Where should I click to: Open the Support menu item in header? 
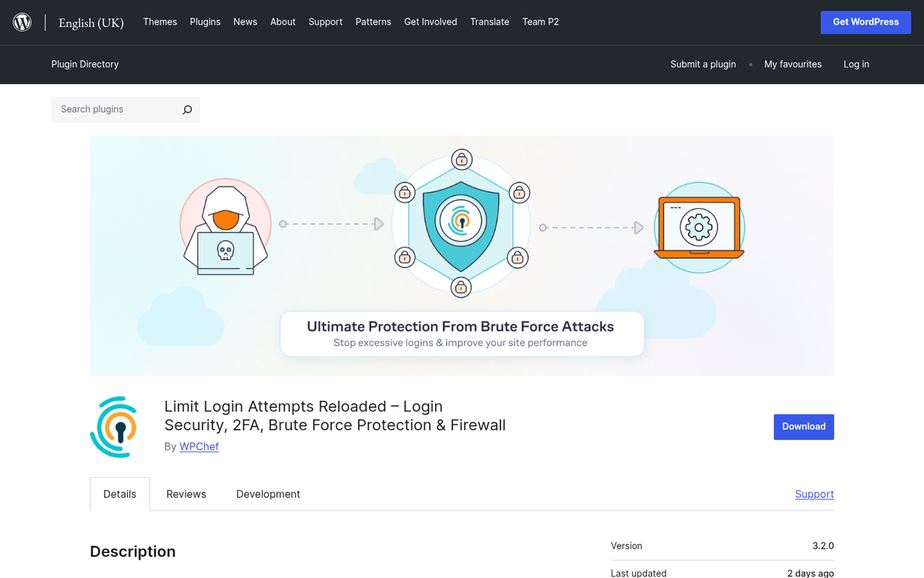pos(326,22)
